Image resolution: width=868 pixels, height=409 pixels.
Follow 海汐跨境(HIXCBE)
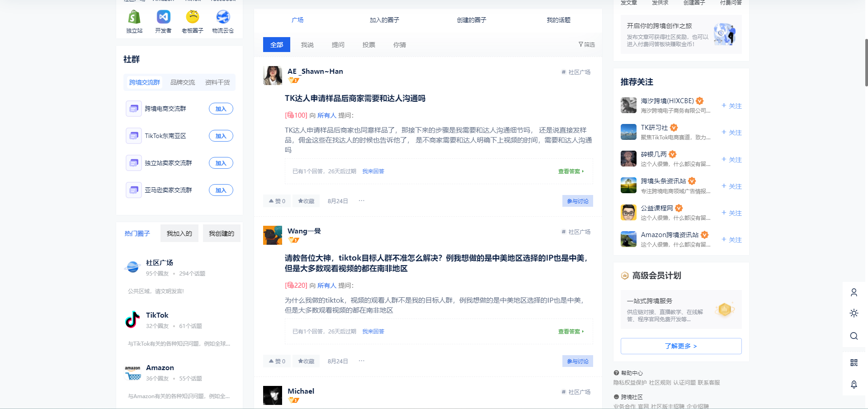coord(731,105)
